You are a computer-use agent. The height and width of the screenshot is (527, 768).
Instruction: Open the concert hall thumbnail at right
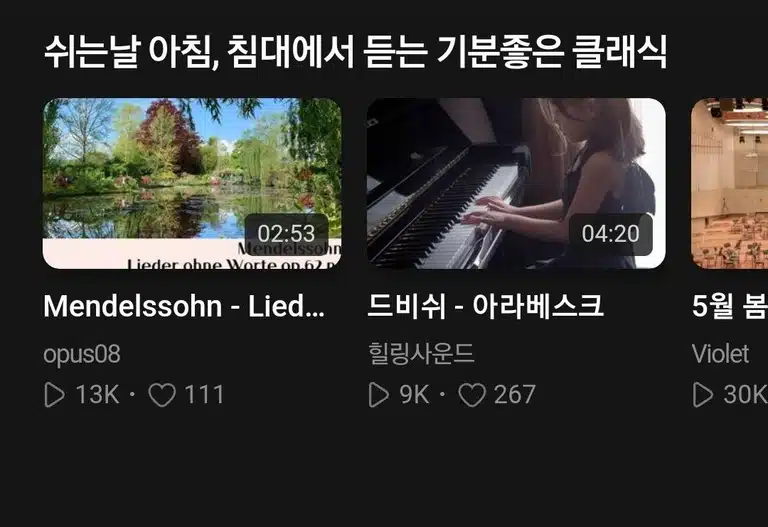coord(729,183)
